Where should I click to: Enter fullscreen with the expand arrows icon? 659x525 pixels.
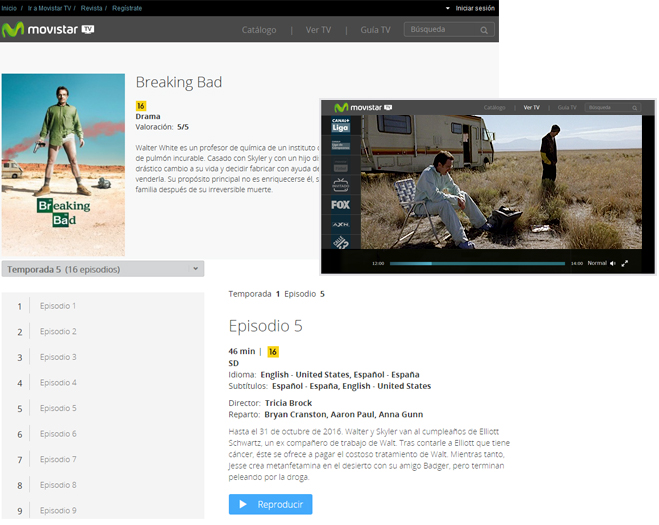tap(625, 264)
